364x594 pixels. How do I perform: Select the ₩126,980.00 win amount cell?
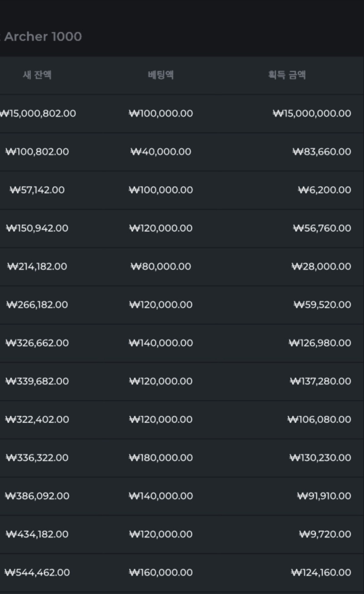click(x=320, y=343)
